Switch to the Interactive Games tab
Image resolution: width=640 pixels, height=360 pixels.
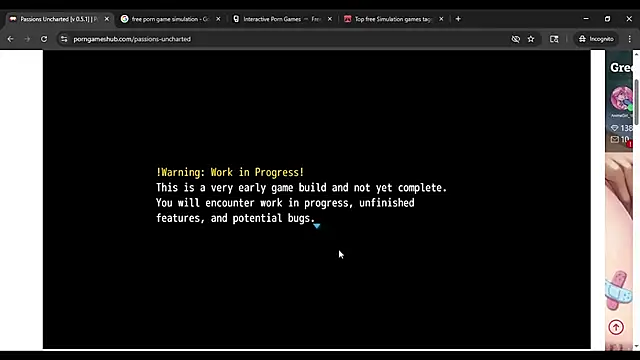tap(282, 19)
